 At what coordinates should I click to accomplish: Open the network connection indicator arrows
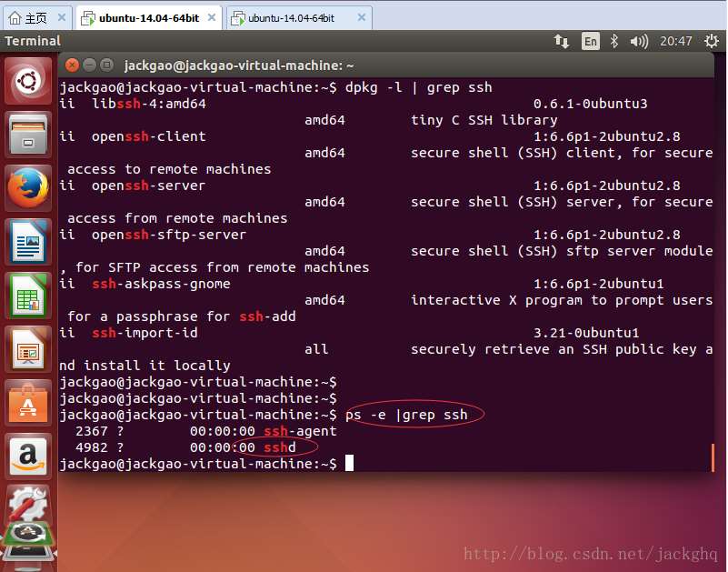pyautogui.click(x=562, y=41)
